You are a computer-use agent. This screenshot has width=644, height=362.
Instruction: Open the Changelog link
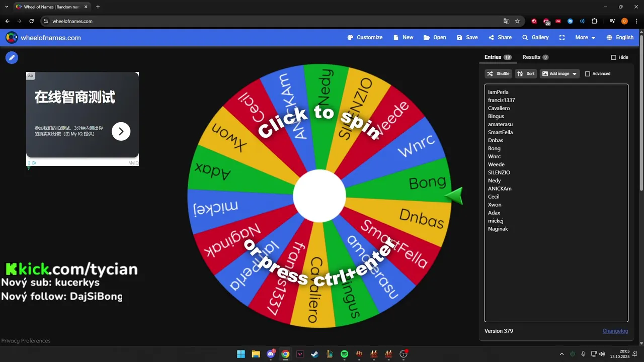pyautogui.click(x=615, y=331)
